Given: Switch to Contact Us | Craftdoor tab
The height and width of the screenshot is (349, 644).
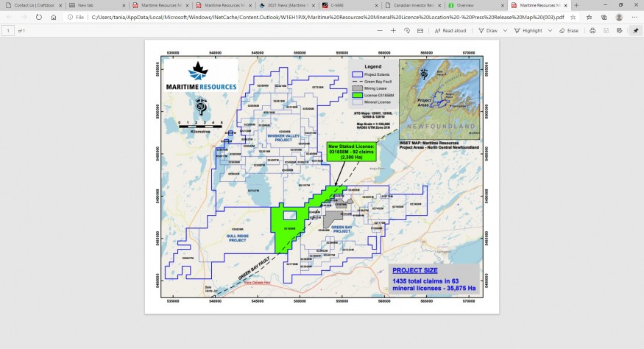Looking at the screenshot, I should tap(33, 5).
